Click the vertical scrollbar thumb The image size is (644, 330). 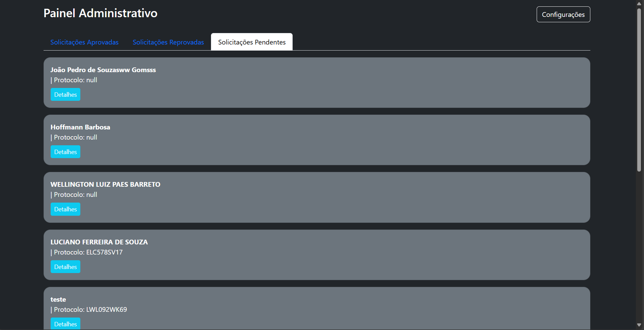(639, 89)
